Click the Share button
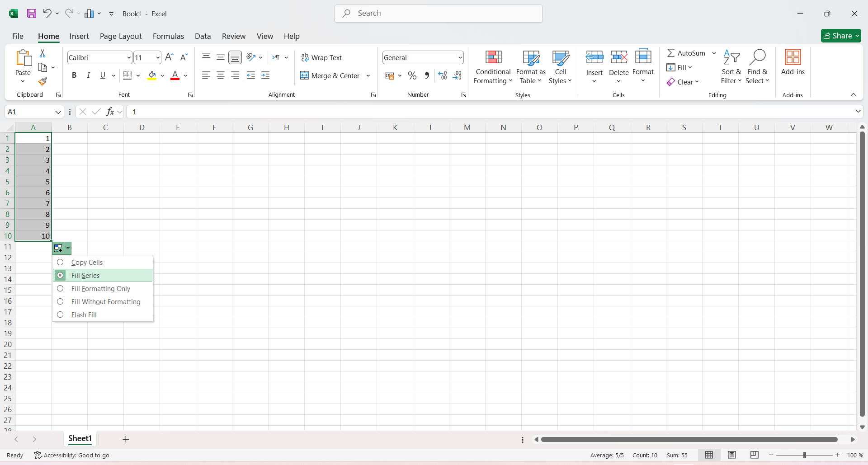The width and height of the screenshot is (868, 465). (841, 36)
